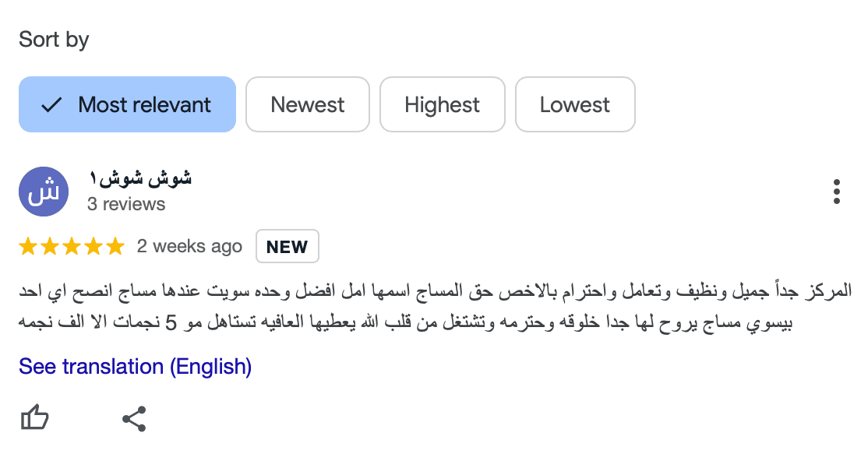This screenshot has height=461, width=868.
Task: Open the three-dot options menu for the review
Action: (837, 189)
